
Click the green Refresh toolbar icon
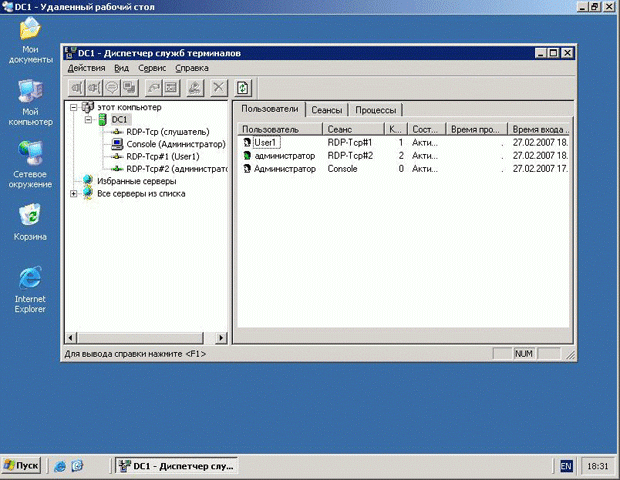click(243, 87)
